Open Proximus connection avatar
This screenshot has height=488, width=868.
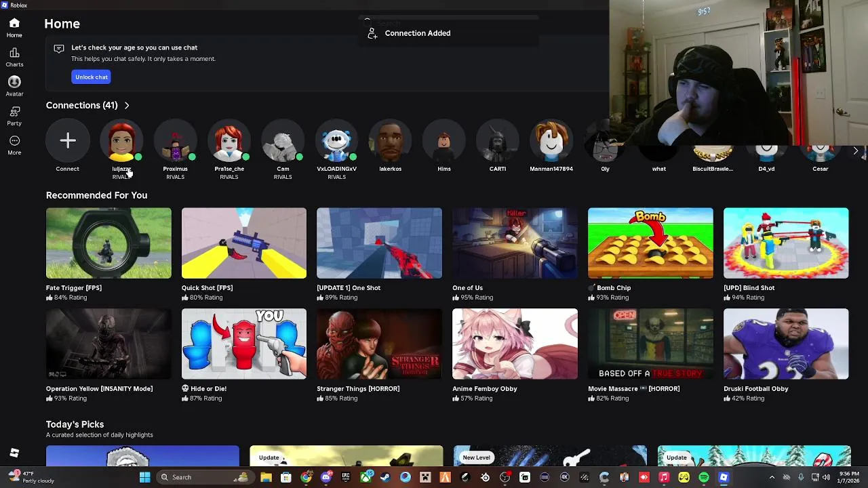(x=175, y=140)
